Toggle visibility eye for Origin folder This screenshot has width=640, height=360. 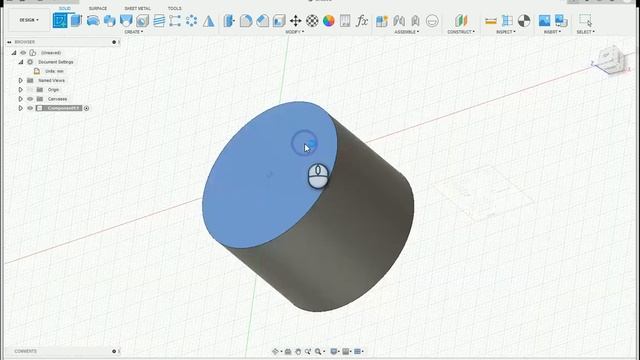tap(30, 89)
